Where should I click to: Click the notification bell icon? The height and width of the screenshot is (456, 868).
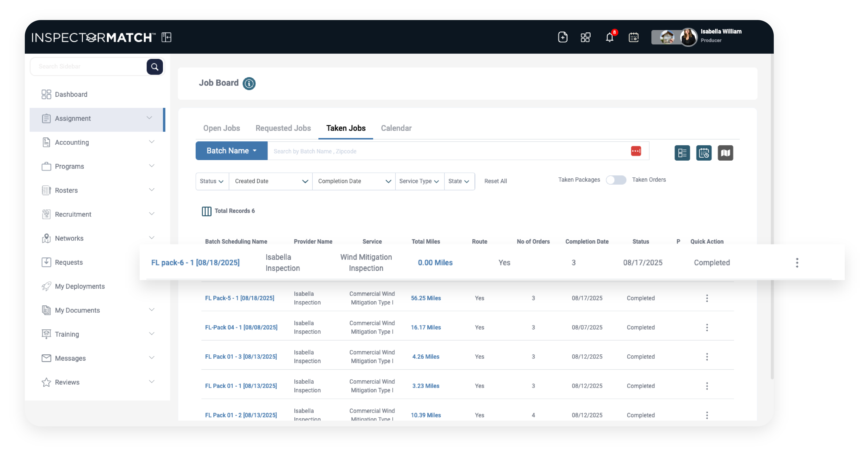click(609, 37)
